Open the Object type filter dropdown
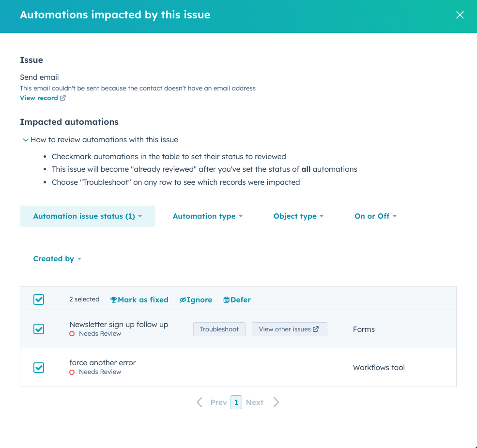The image size is (477, 448). [298, 216]
